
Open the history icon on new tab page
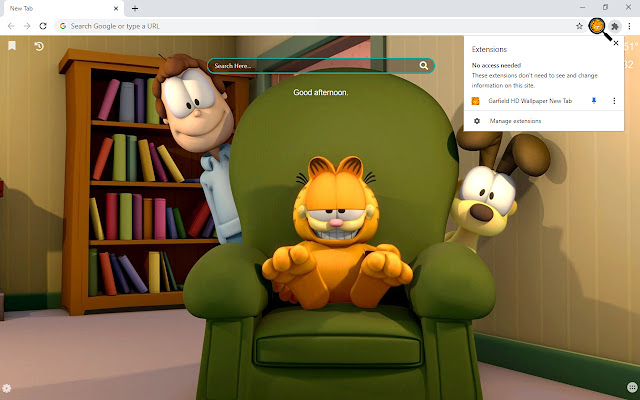coord(39,46)
